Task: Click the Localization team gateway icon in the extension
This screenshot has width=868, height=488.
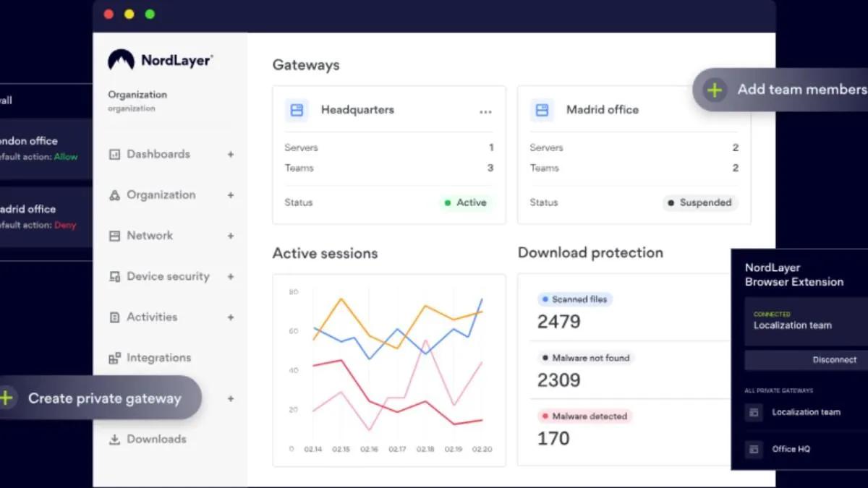Action: pos(754,412)
